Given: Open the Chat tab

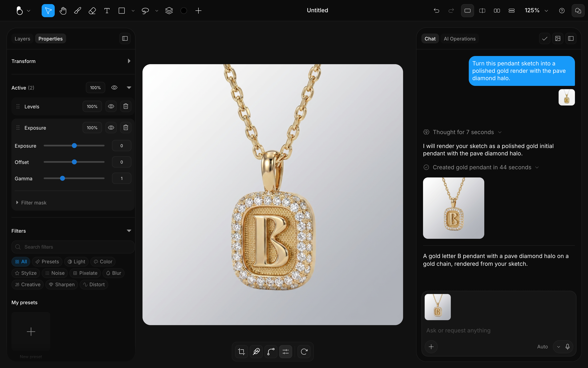Looking at the screenshot, I should pyautogui.click(x=430, y=39).
